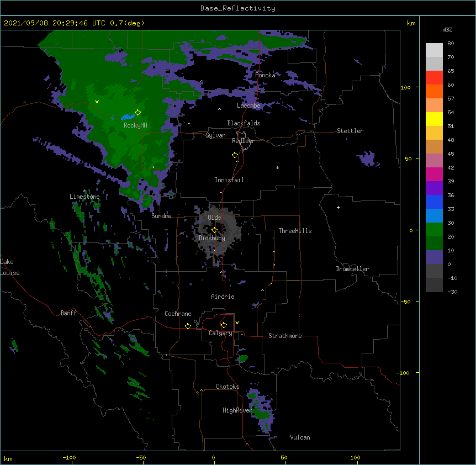The width and height of the screenshot is (476, 465).
Task: Click the purple echo patch south of Stettler
Action: point(368,158)
